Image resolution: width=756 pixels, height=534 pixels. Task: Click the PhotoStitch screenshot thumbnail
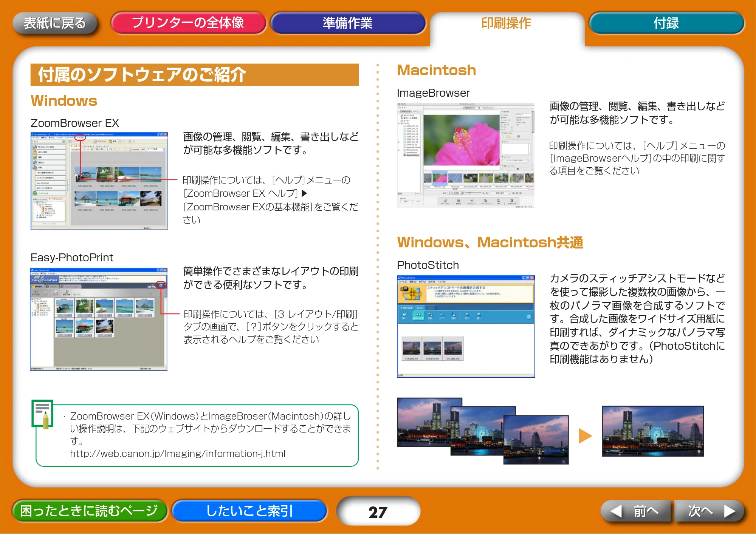tap(466, 326)
